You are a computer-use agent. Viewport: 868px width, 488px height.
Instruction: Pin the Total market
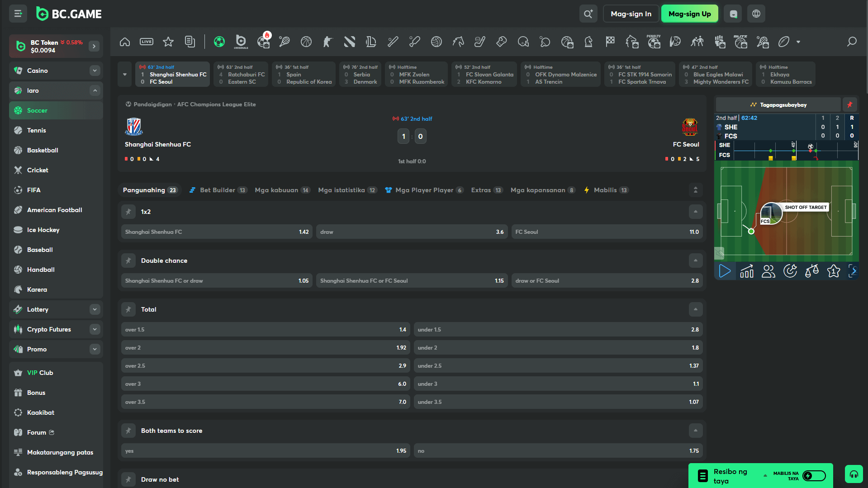click(128, 309)
